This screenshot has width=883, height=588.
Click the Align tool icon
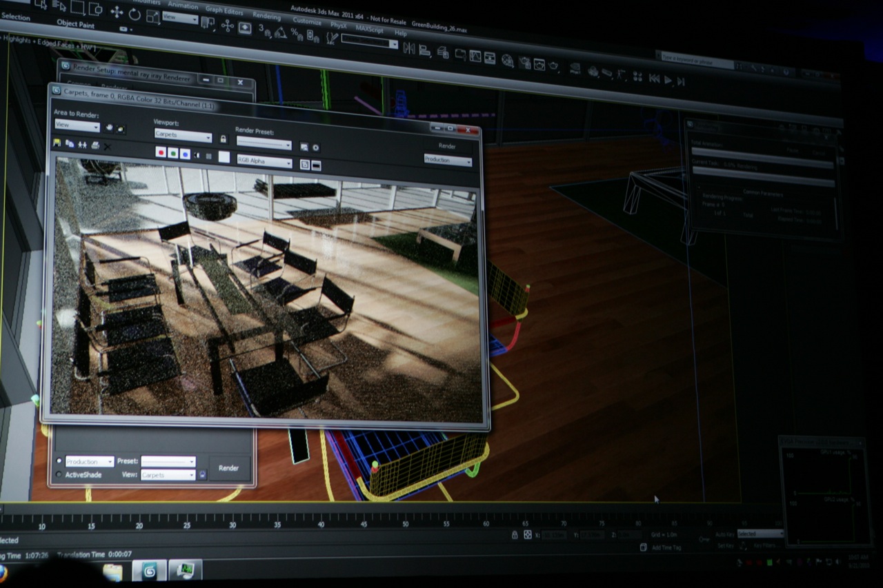425,50
